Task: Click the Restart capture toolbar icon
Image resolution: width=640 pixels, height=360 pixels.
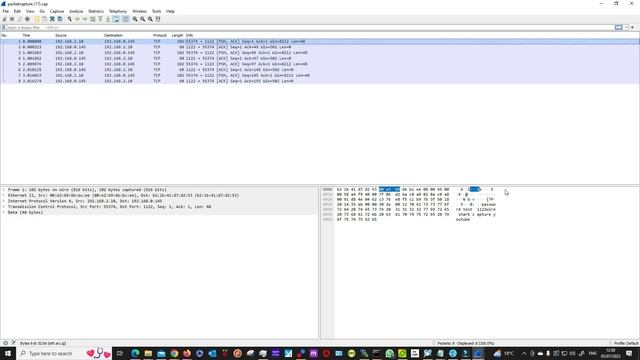Action: click(x=20, y=19)
